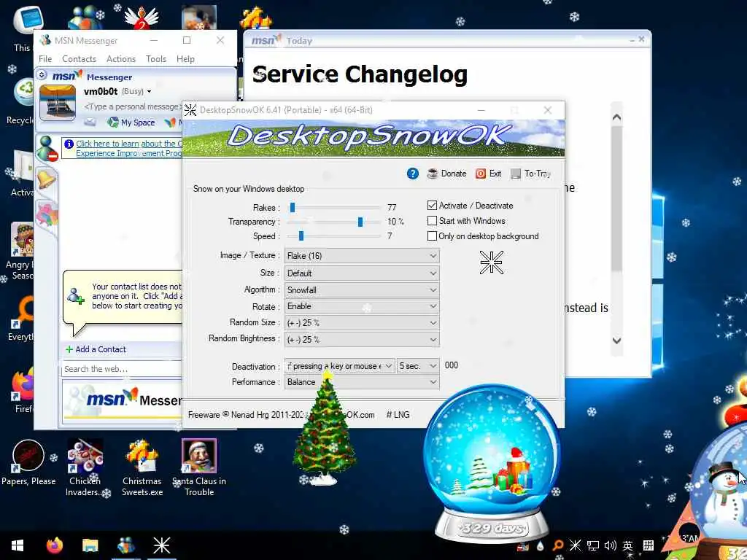The width and height of the screenshot is (747, 560).
Task: Click the network tray icon
Action: tap(592, 545)
